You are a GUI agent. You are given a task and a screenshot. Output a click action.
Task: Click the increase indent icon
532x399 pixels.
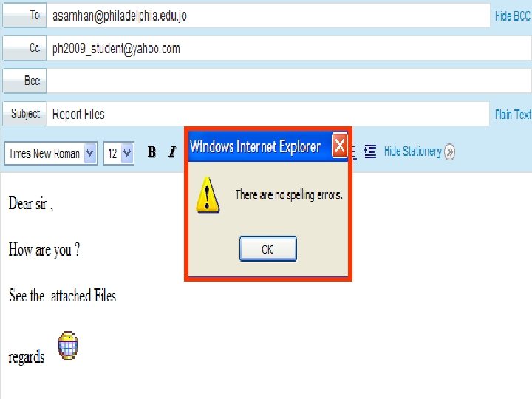point(370,151)
